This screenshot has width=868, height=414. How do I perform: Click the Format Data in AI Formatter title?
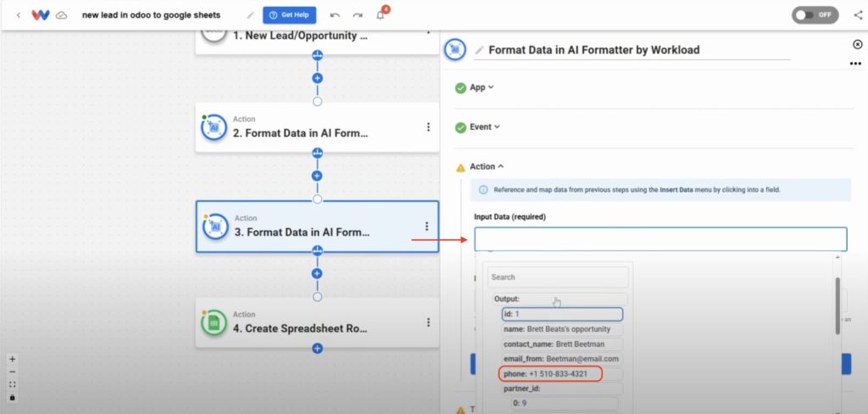pos(594,50)
